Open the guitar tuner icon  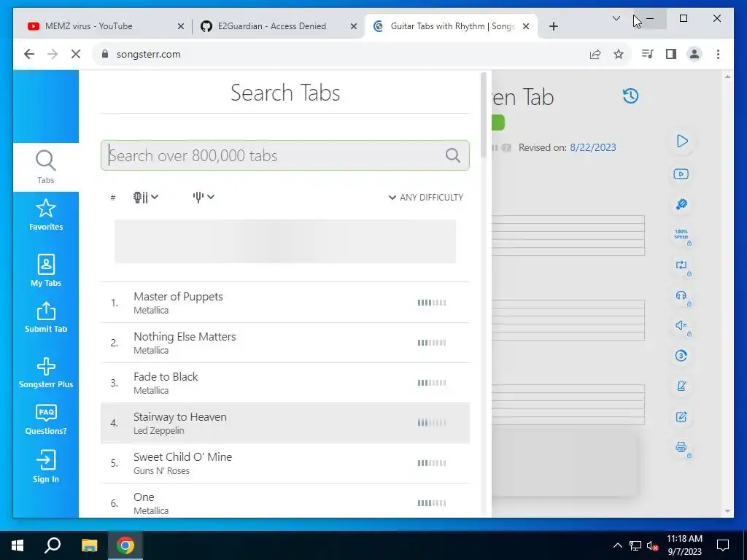tap(681, 204)
